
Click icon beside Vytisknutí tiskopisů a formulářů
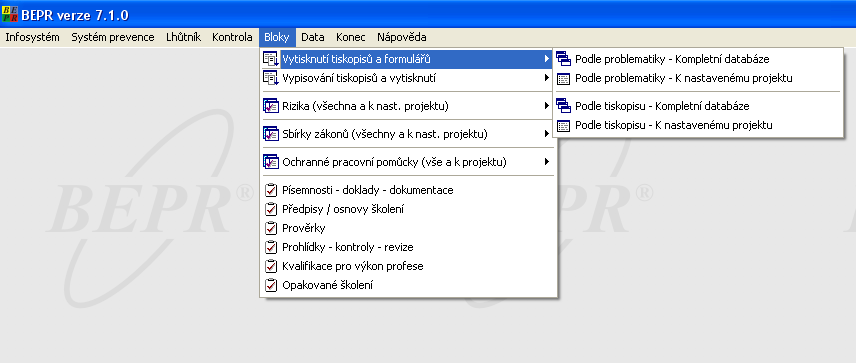[271, 59]
